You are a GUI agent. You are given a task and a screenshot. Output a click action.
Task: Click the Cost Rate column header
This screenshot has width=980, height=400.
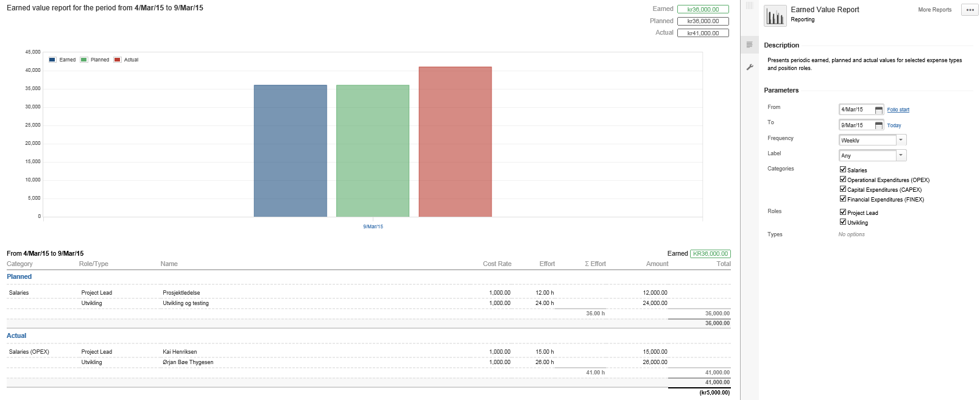pos(497,264)
